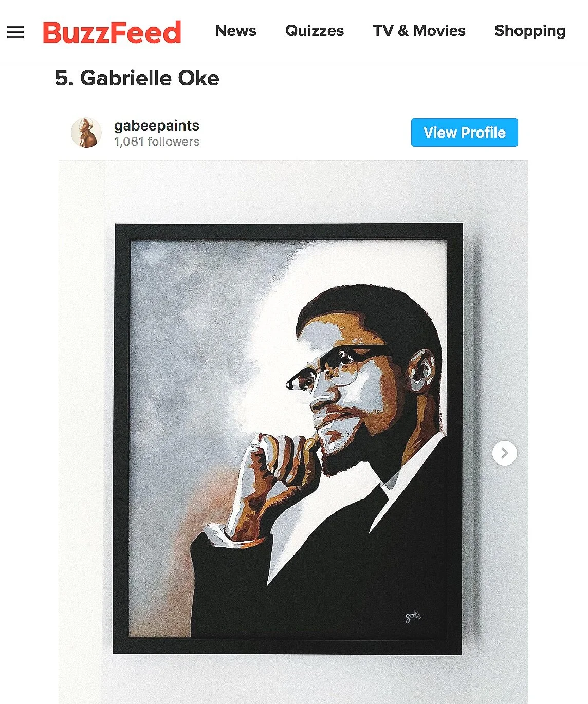Image resolution: width=588 pixels, height=704 pixels.
Task: Click the artist signature on painting
Action: pos(413,616)
